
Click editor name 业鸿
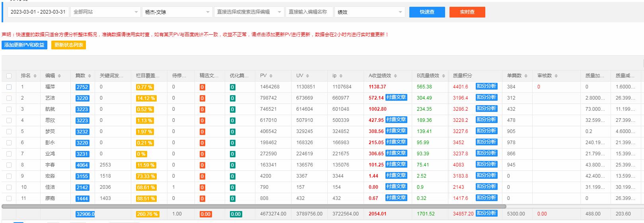[50, 154]
